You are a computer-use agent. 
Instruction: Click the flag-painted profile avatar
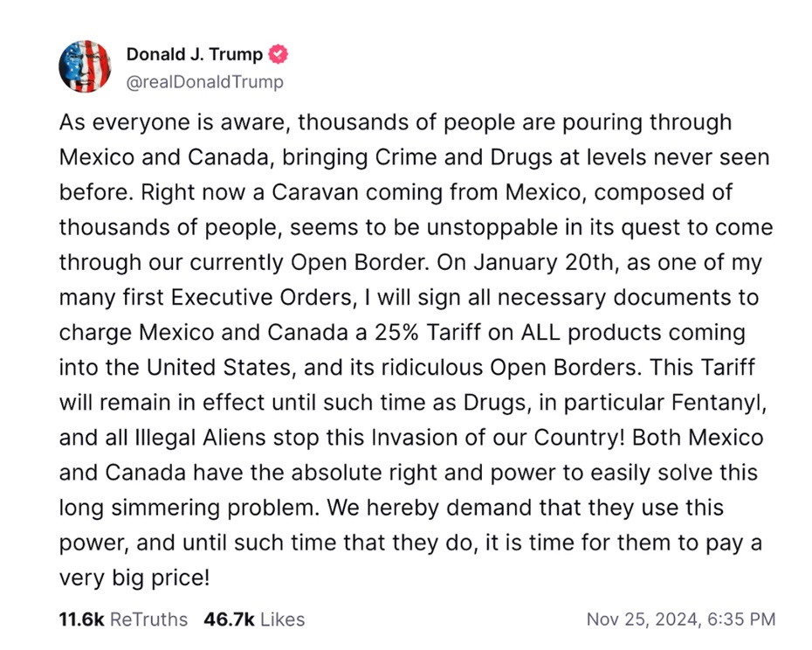(x=85, y=66)
